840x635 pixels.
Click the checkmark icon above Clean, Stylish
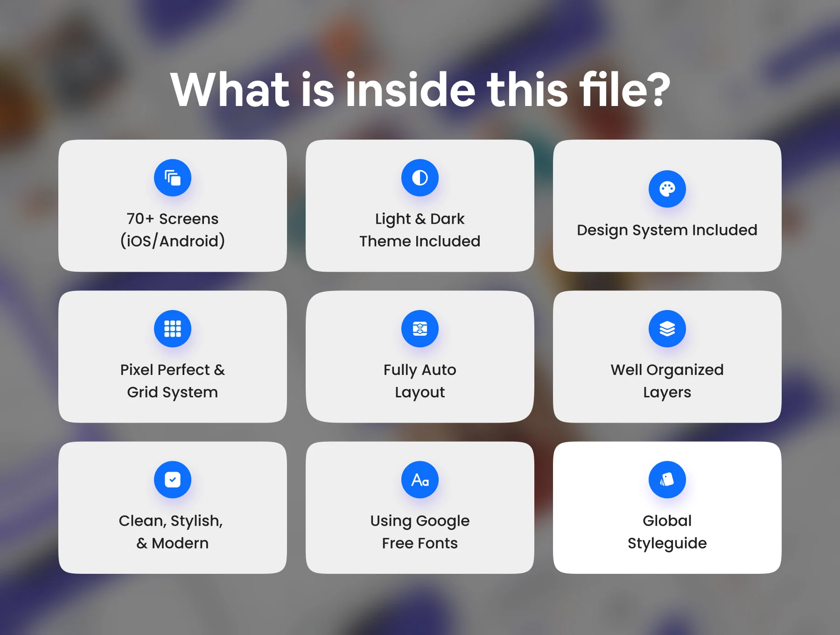point(173,480)
